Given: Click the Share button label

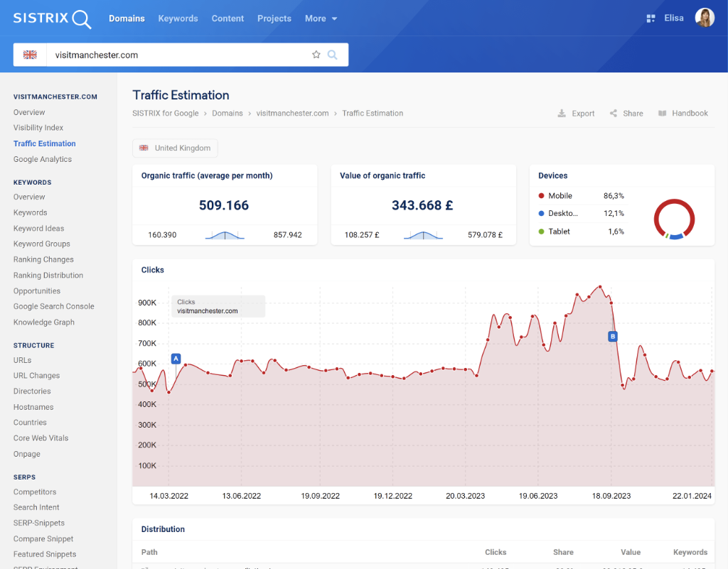Looking at the screenshot, I should tap(633, 113).
